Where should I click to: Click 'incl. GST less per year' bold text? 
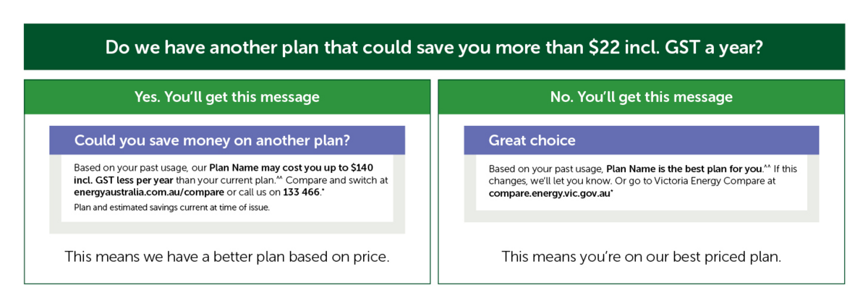tap(124, 179)
